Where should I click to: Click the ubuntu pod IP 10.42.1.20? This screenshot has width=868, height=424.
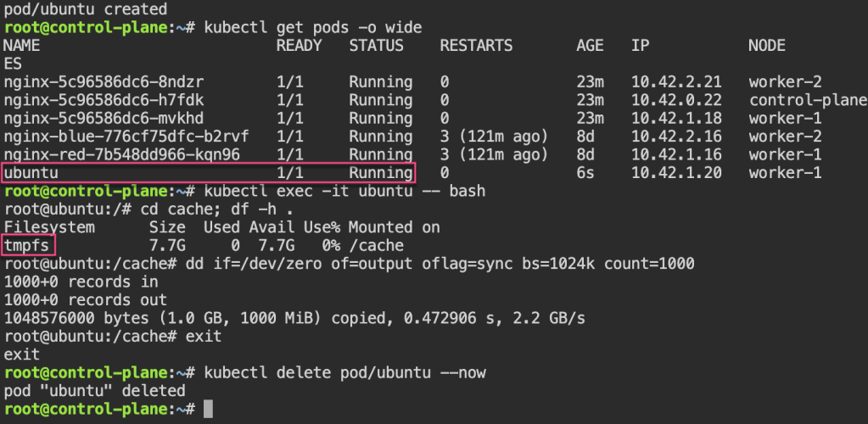click(676, 173)
